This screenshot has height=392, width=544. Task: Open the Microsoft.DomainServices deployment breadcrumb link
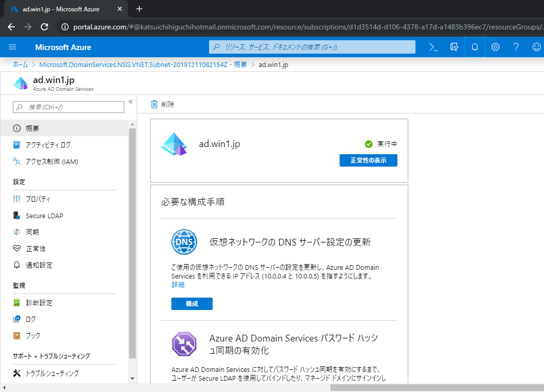(143, 65)
